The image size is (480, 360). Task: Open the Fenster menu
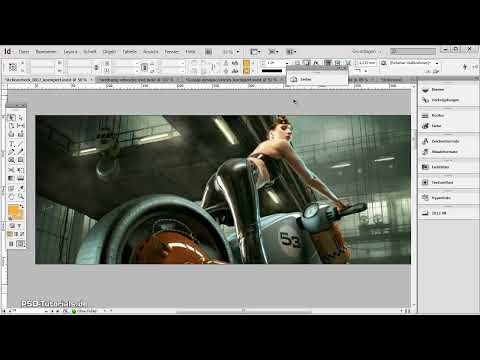point(172,52)
